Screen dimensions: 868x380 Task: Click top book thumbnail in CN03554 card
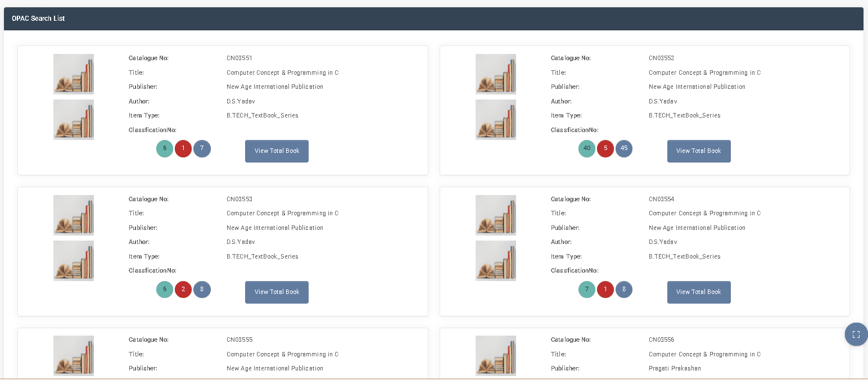click(x=496, y=215)
